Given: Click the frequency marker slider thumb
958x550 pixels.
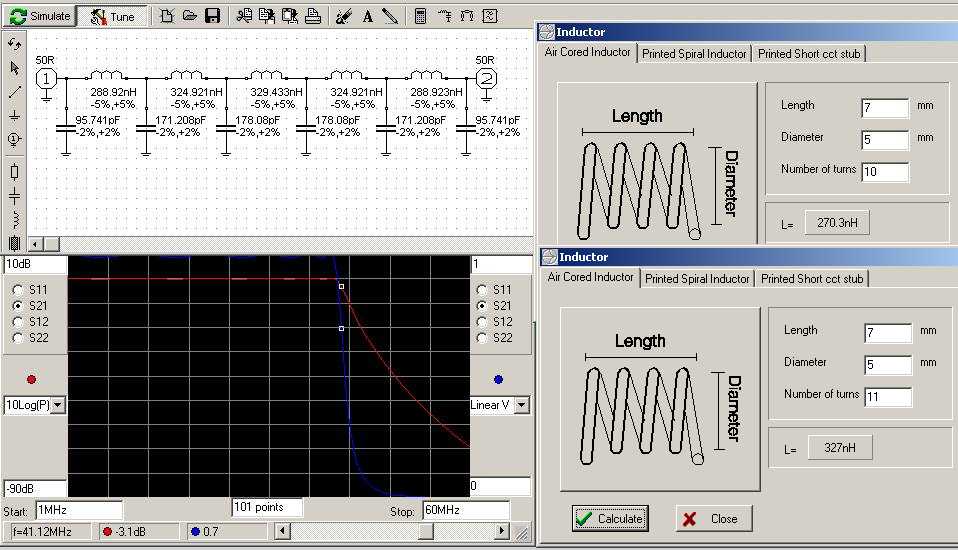Looking at the screenshot, I should 426,531.
